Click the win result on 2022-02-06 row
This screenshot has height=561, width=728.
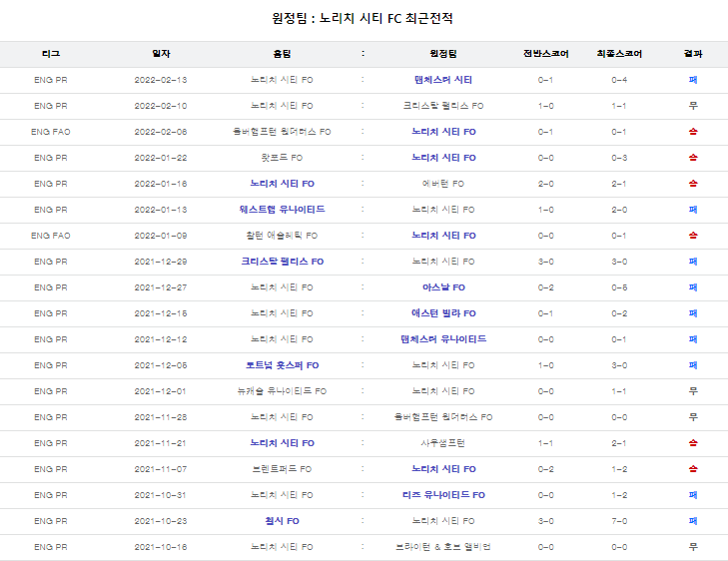click(693, 132)
